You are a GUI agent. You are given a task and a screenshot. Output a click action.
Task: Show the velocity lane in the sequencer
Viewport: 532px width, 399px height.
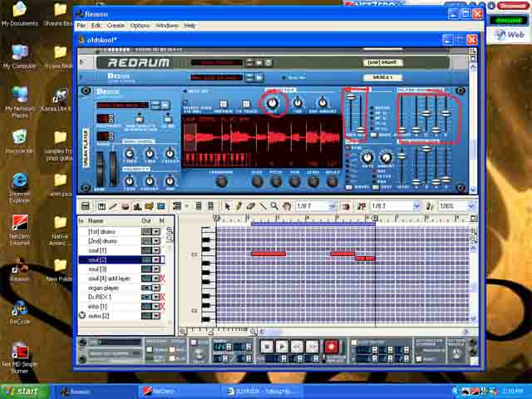point(137,206)
